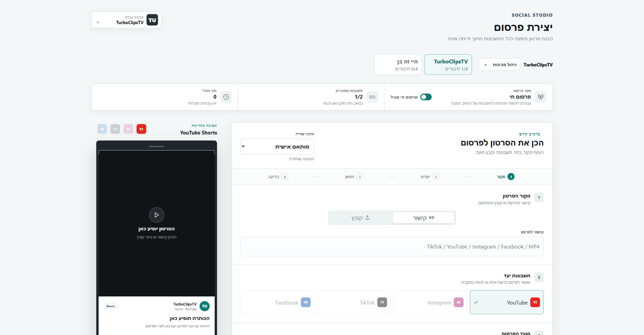This screenshot has height=335, width=644.
Task: Click the הכותרת תופיע כאן preview title
Action: tap(190, 318)
